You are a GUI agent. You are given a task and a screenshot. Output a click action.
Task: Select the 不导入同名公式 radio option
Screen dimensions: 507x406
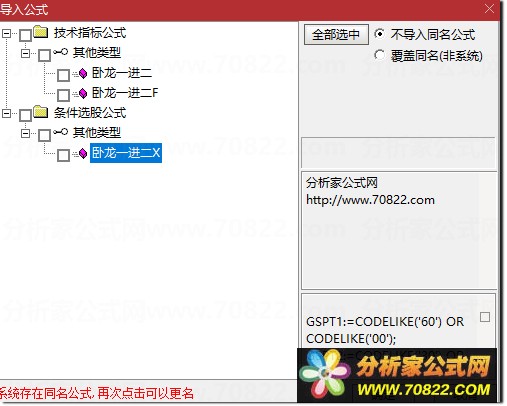(x=379, y=34)
